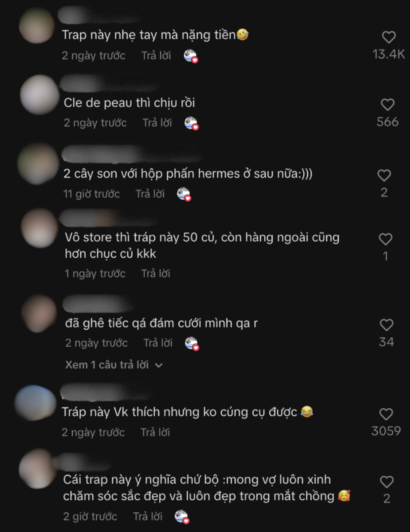Image resolution: width=410 pixels, height=532 pixels.
Task: Like the '50 củ' store comment
Action: coord(385,239)
